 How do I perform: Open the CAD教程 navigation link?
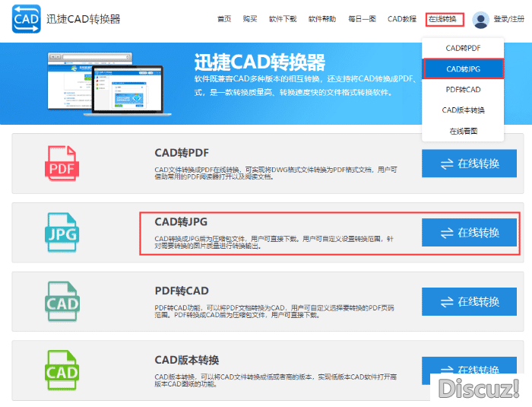(401, 19)
